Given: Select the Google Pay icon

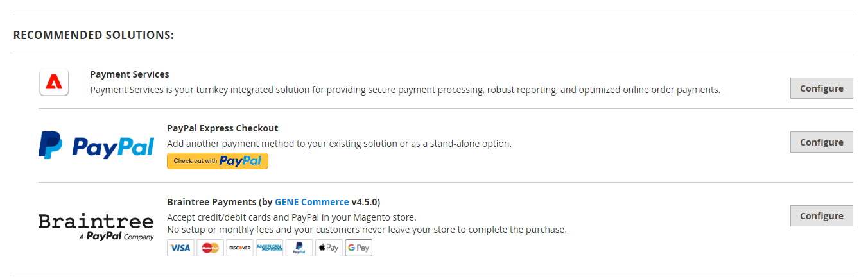Looking at the screenshot, I should 358,248.
